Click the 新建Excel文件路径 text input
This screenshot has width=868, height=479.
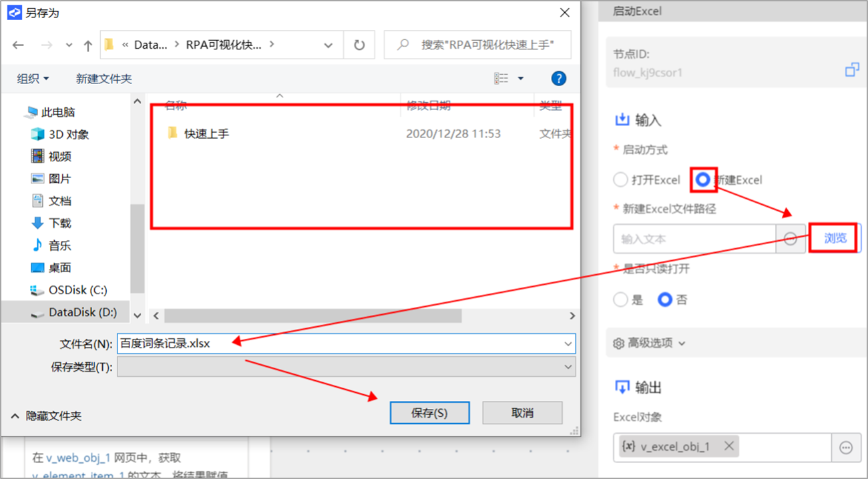click(x=694, y=239)
